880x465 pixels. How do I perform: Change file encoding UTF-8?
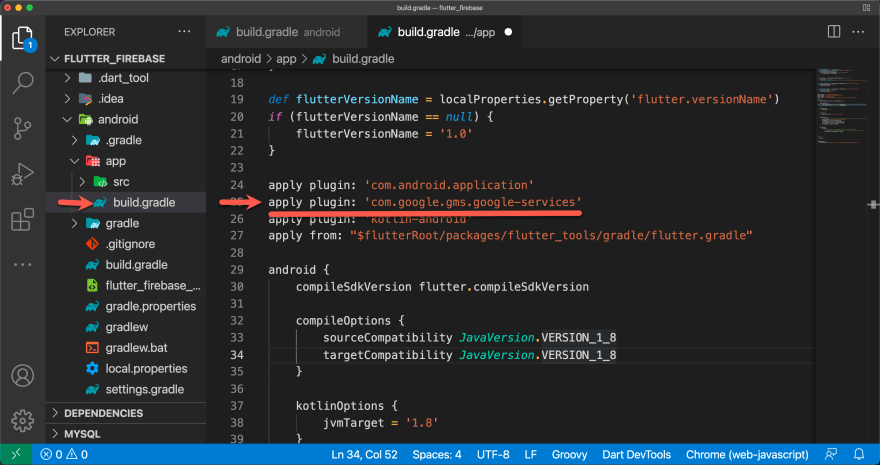pyautogui.click(x=493, y=454)
